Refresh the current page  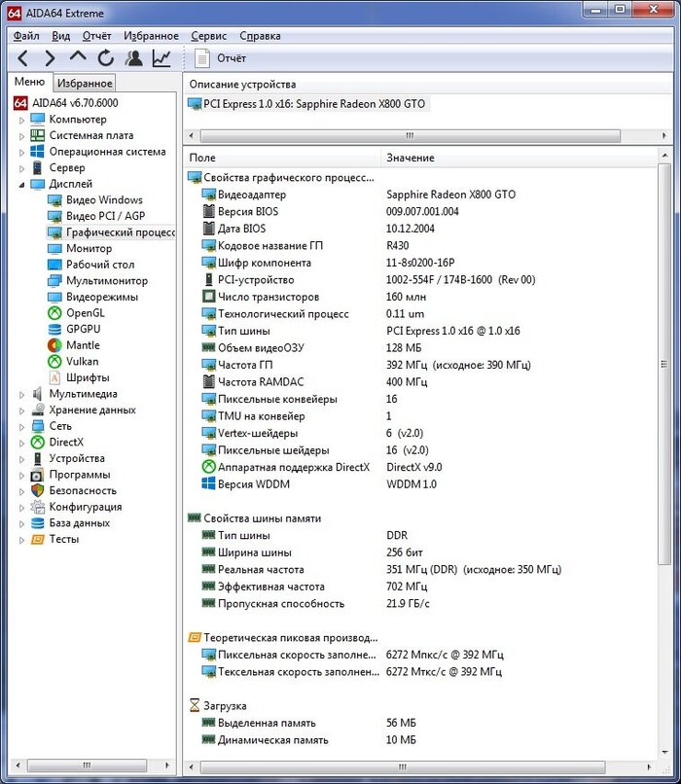click(105, 58)
